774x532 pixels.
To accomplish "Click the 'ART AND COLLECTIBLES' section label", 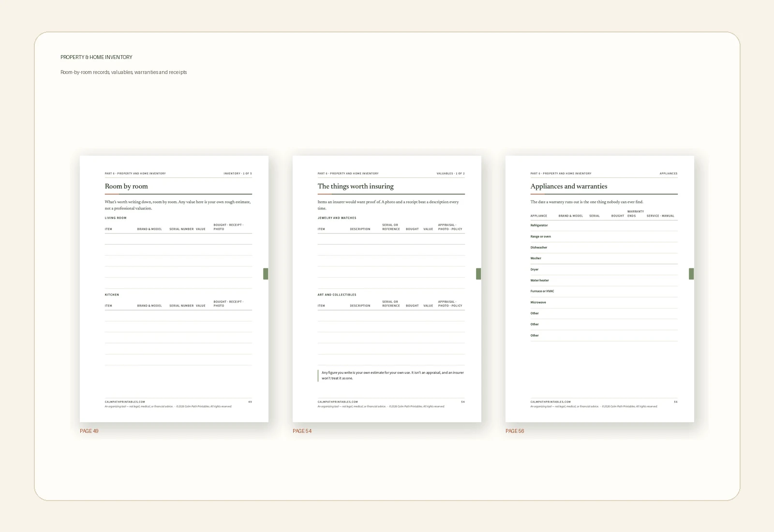I will point(337,295).
